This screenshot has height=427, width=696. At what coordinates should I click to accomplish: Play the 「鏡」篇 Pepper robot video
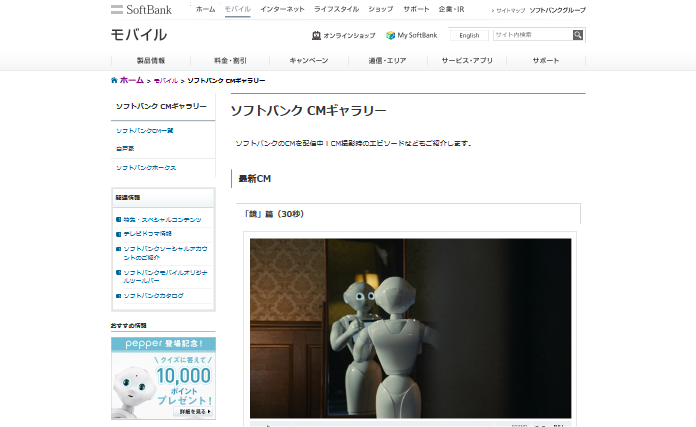click(x=411, y=328)
